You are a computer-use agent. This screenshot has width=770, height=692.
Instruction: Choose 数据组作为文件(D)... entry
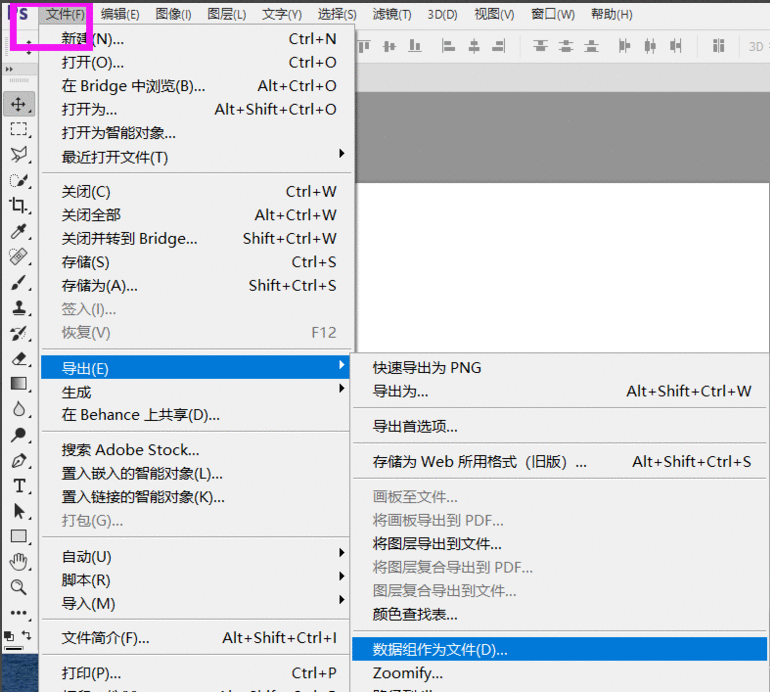pyautogui.click(x=560, y=649)
